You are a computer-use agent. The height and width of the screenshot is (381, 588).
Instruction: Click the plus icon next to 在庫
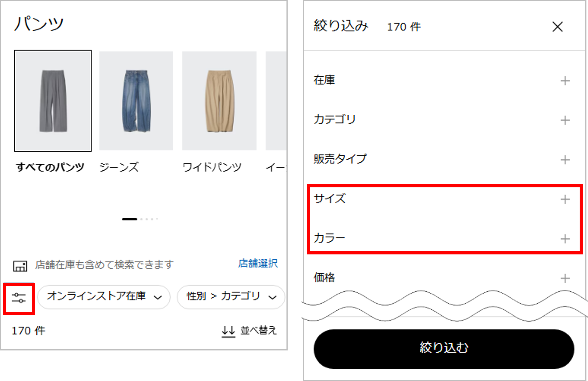click(x=566, y=81)
